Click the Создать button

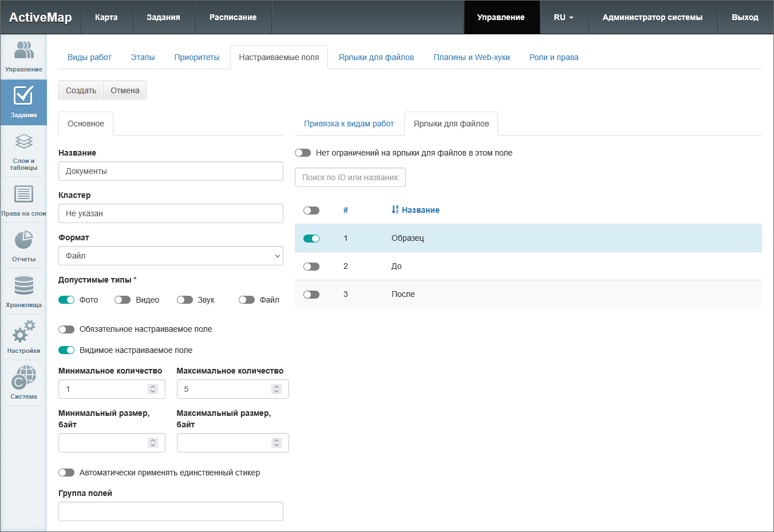(81, 90)
